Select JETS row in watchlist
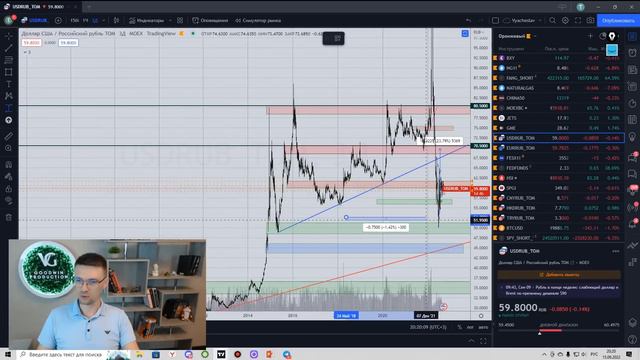Viewport: 640px width, 360px height. pyautogui.click(x=559, y=118)
